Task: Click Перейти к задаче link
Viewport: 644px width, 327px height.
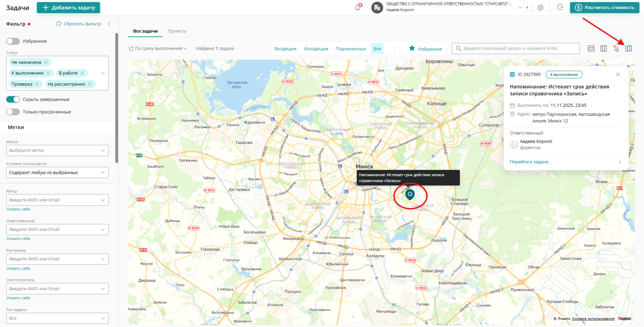Action: pos(529,162)
